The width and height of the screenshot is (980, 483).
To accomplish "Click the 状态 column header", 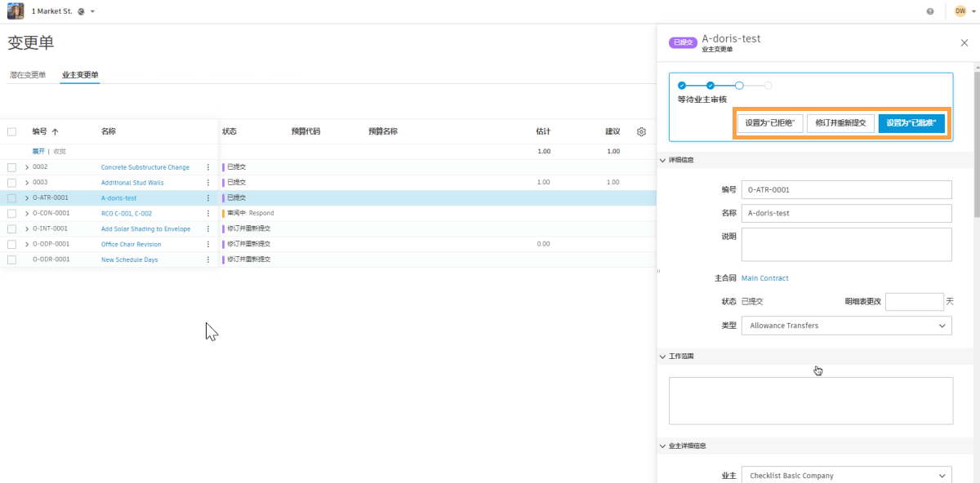I will (229, 131).
